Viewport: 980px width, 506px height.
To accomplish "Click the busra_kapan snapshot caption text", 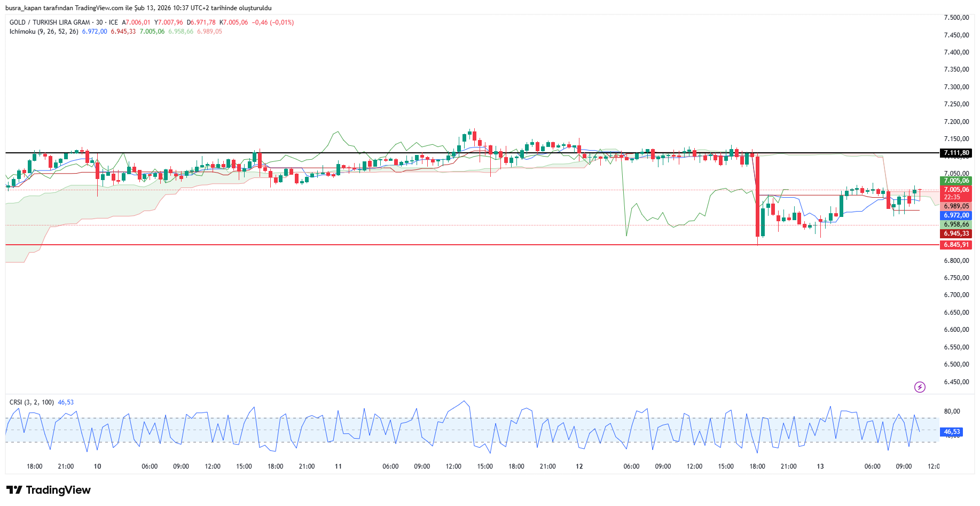I will click(x=138, y=8).
